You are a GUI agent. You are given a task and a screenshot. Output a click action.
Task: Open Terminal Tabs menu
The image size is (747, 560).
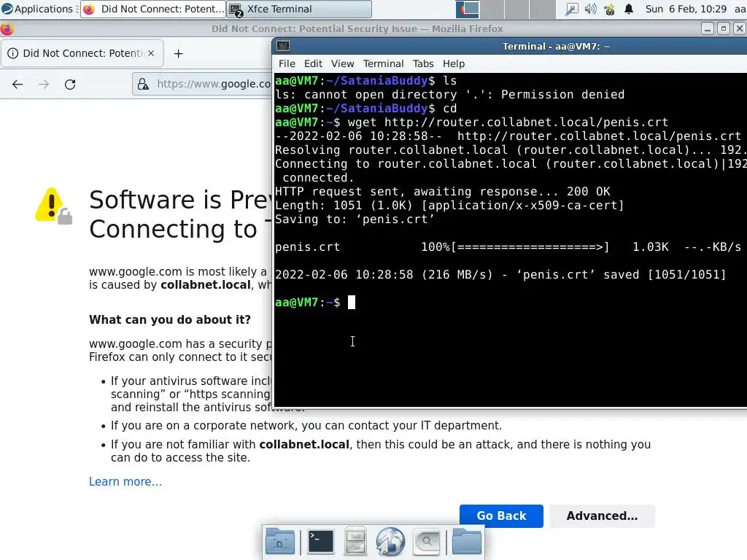coord(423,64)
